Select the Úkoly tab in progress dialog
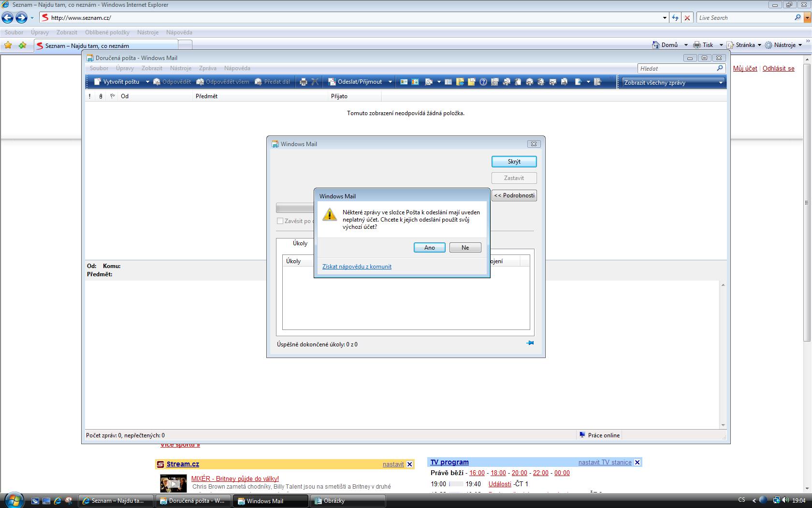Viewport: 812px width, 508px height. pos(300,243)
